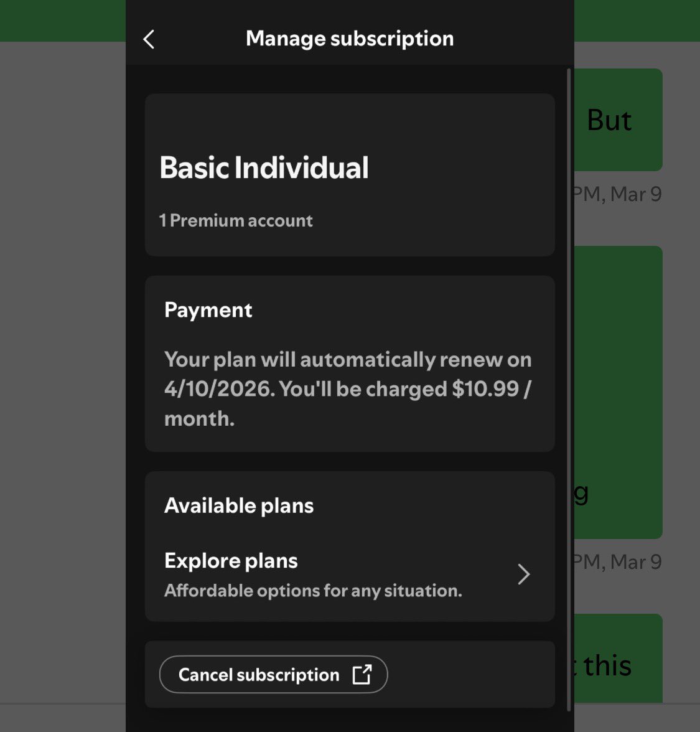Click the subscription panel vertical scrollbar
700x732 pixels.
pyautogui.click(x=569, y=390)
